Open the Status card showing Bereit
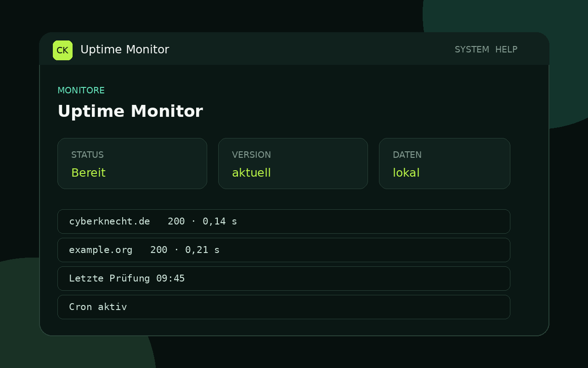The height and width of the screenshot is (368, 588). coord(132,163)
